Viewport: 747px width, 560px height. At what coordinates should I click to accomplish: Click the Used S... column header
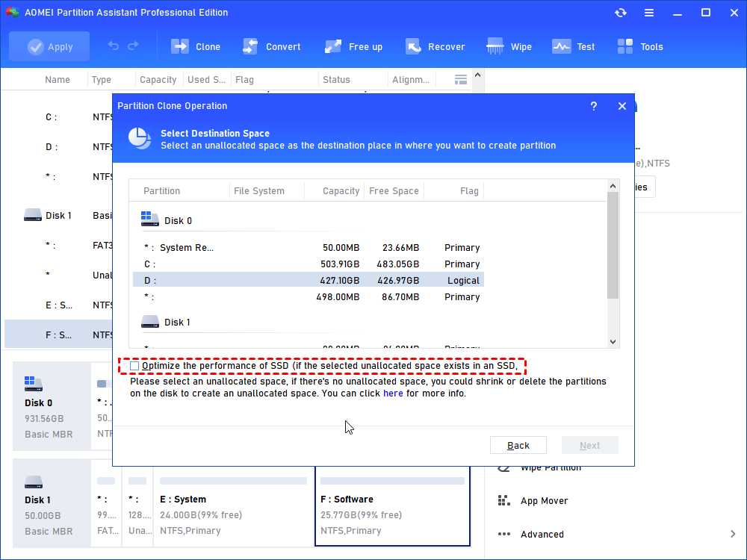[206, 80]
